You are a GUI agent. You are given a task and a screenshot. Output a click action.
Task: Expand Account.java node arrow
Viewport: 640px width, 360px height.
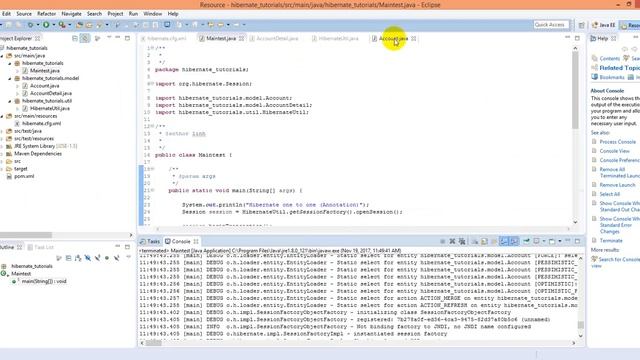click(17, 86)
